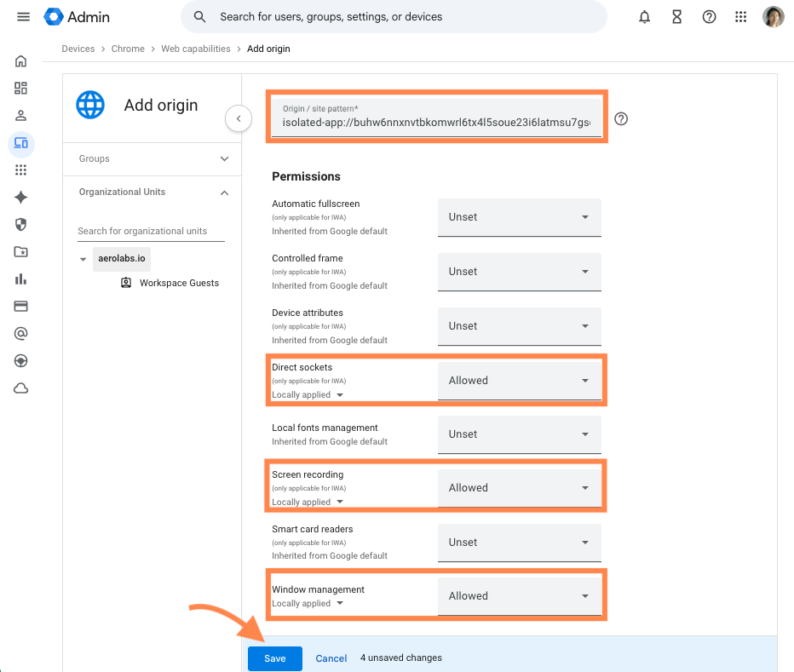
Task: Open the Automatic fullscreen permission dropdown
Action: pyautogui.click(x=519, y=217)
